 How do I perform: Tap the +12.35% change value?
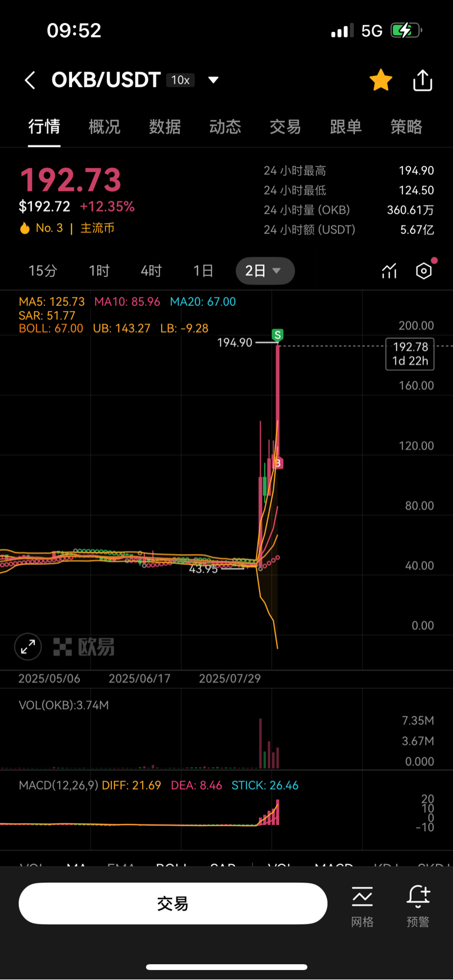[x=107, y=206]
